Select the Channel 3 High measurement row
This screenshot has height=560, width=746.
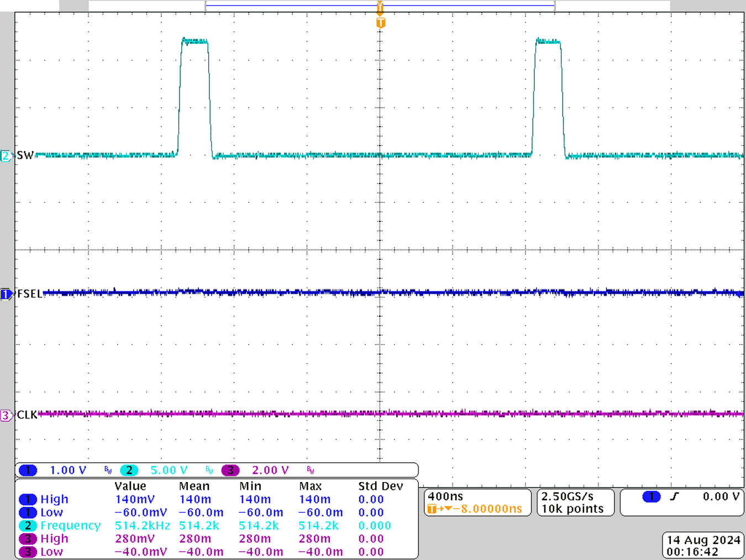pyautogui.click(x=54, y=538)
